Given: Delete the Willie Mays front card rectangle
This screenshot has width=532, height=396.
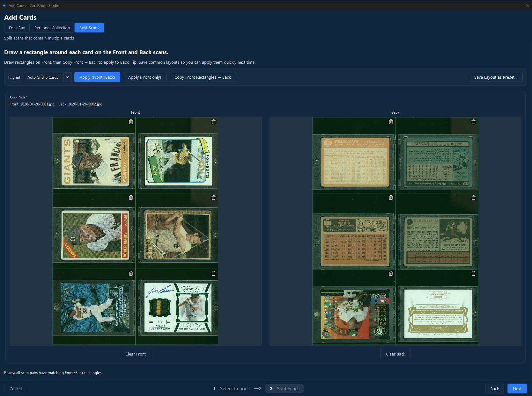Looking at the screenshot, I should [x=131, y=122].
